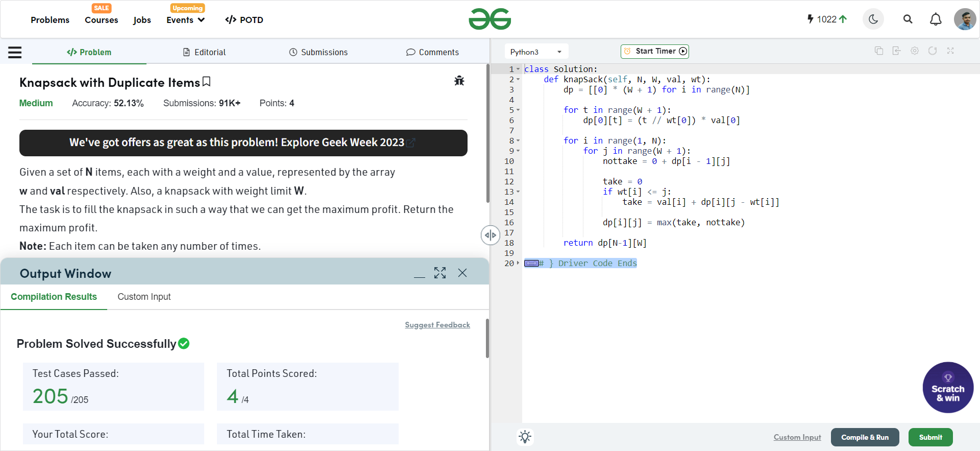The image size is (980, 451).
Task: Switch to the Submissions tab
Action: (318, 52)
